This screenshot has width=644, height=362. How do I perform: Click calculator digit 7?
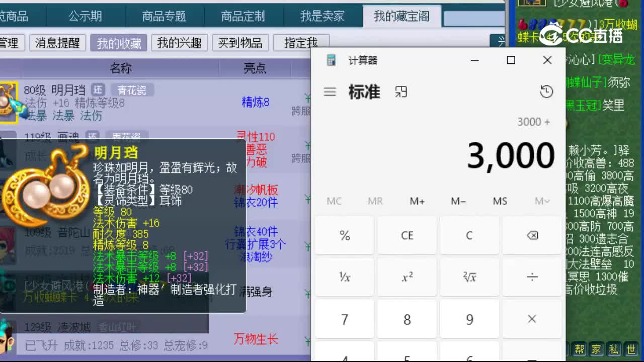point(345,319)
